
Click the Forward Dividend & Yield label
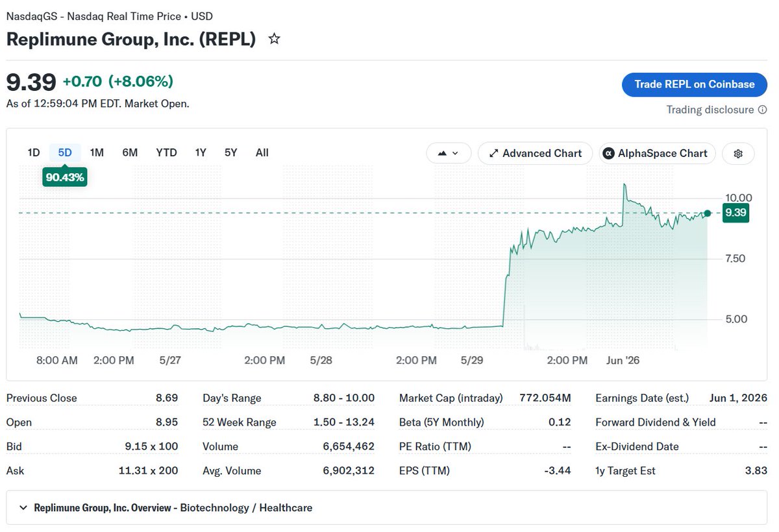click(656, 422)
